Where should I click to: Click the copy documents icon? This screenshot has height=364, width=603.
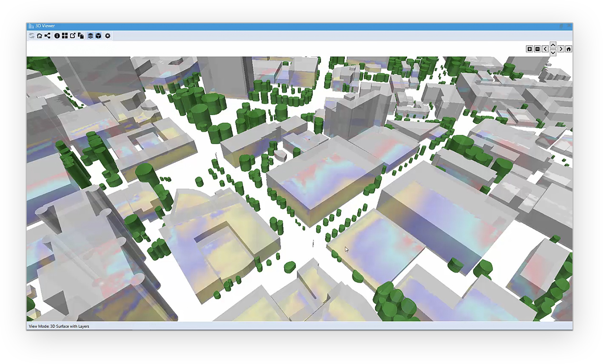[x=81, y=36]
